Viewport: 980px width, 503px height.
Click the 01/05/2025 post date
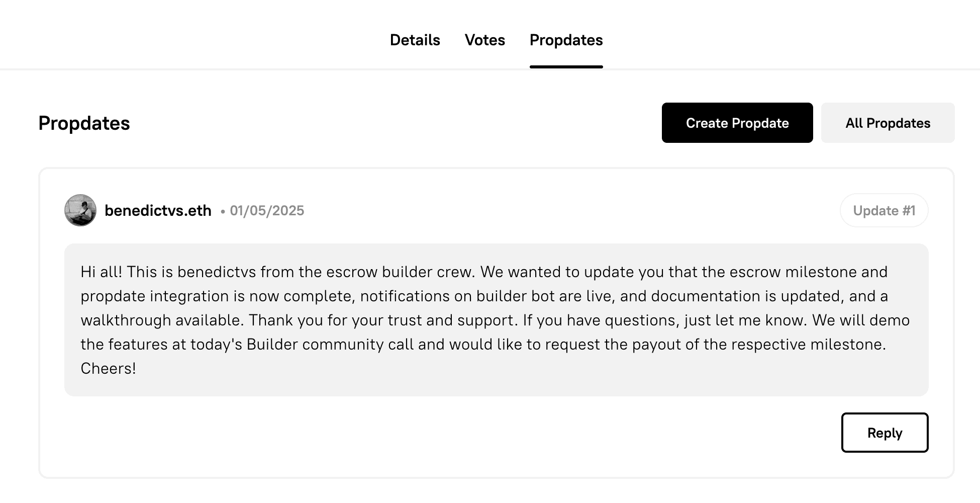pyautogui.click(x=267, y=211)
